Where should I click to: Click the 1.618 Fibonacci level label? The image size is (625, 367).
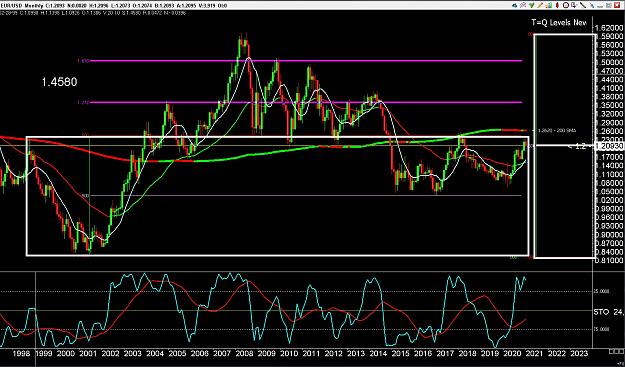pyautogui.click(x=83, y=61)
